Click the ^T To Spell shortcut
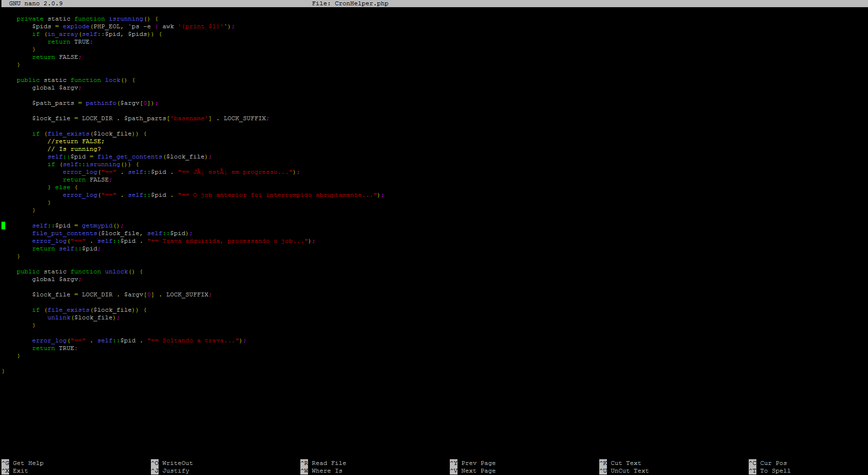The image size is (868, 475). pyautogui.click(x=770, y=471)
